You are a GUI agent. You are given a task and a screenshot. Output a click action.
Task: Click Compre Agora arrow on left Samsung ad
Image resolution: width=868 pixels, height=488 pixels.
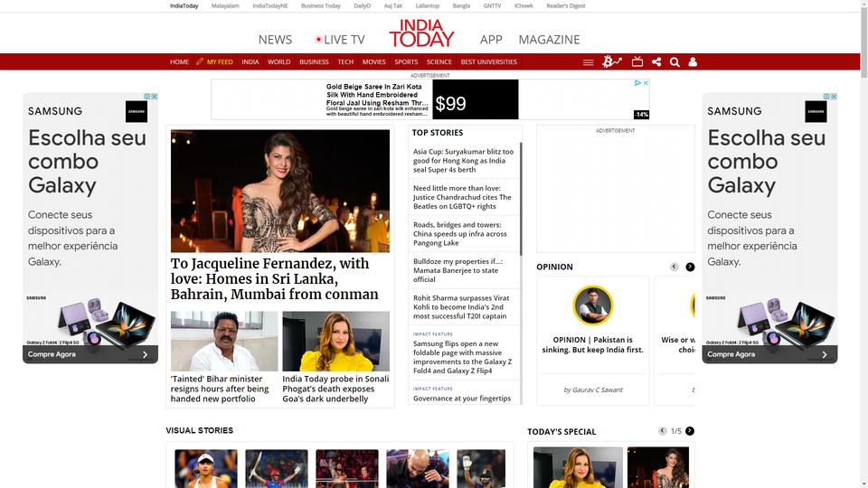point(145,354)
